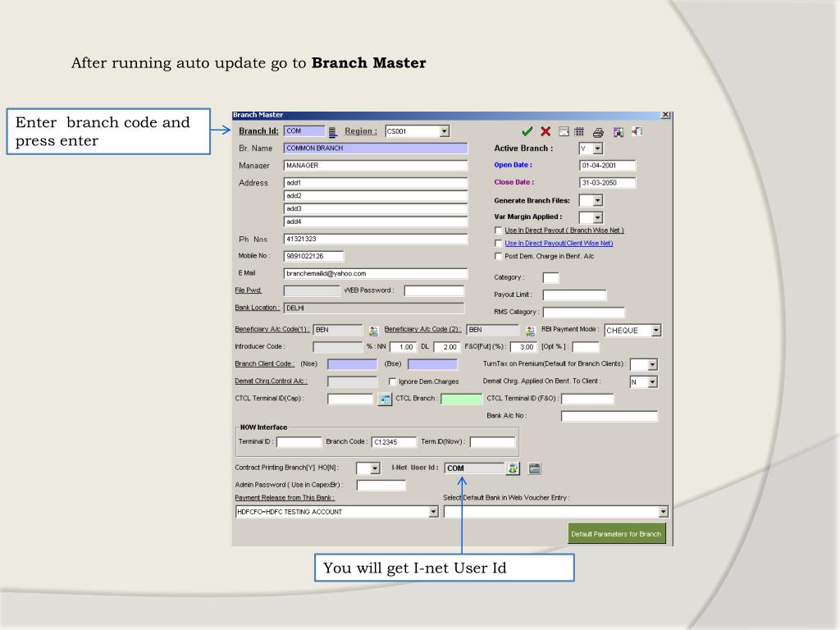Click the Mobile No field
This screenshot has width=840, height=630.
tap(313, 256)
